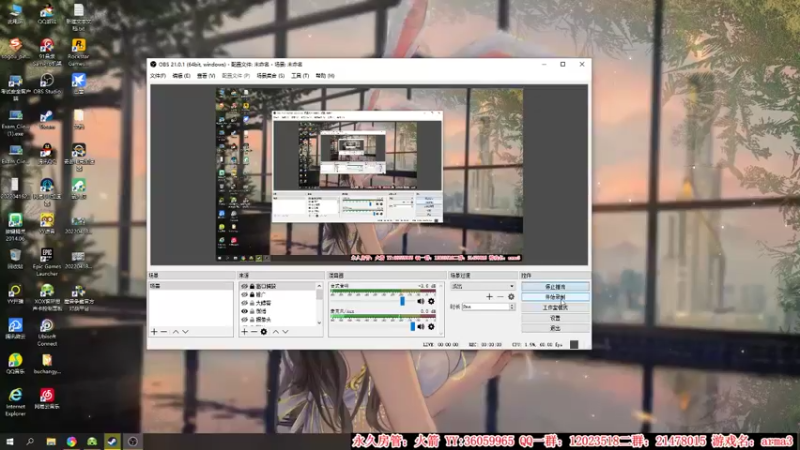Toggle visibility of 摄像头 source

coord(244,319)
